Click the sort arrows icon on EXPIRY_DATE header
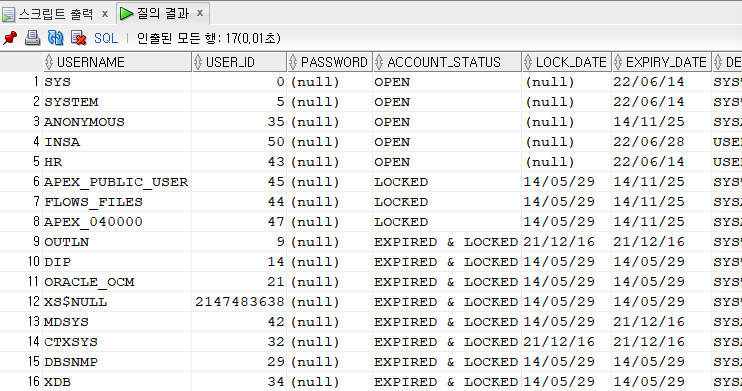Viewport: 742px width, 391px height. coord(618,62)
